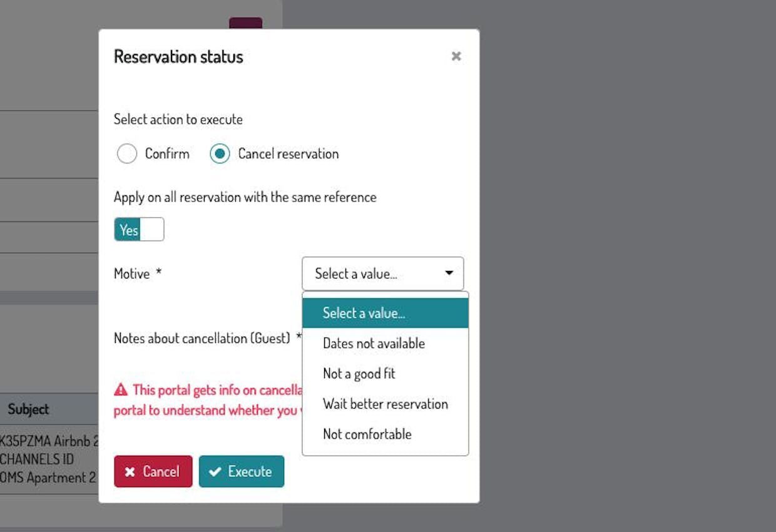Click the X icon on Cancel button
This screenshot has width=776, height=532.
point(130,472)
